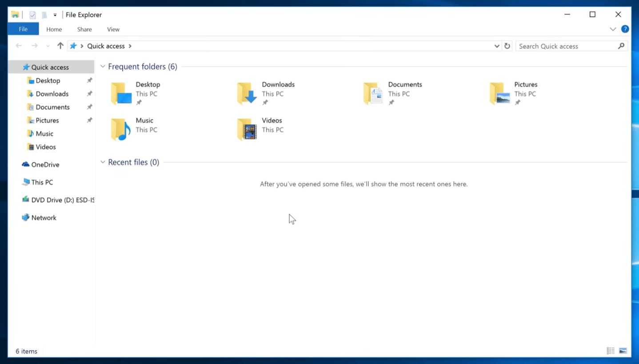
Task: Click the OneDrive cloud icon in sidebar
Action: click(26, 164)
